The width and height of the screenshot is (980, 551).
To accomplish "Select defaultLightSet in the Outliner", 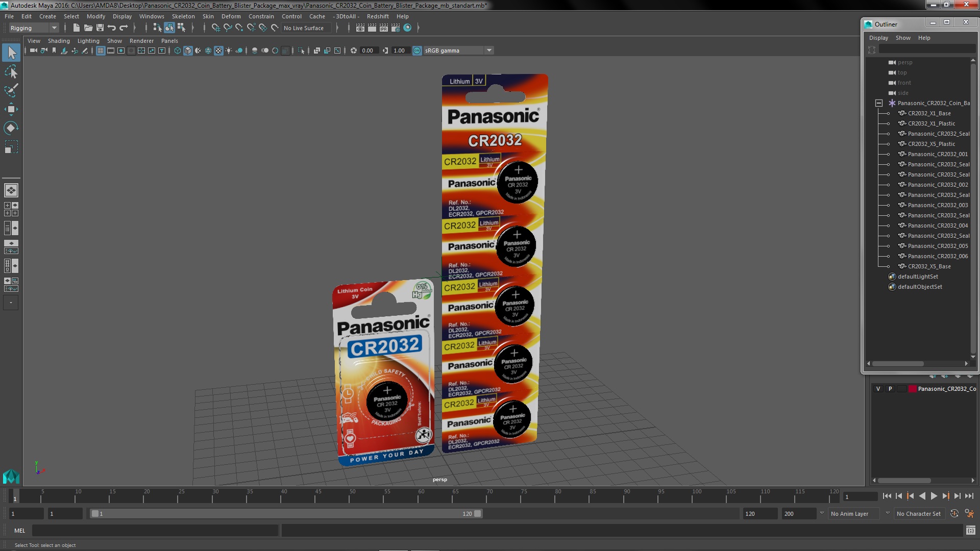I will 918,277.
